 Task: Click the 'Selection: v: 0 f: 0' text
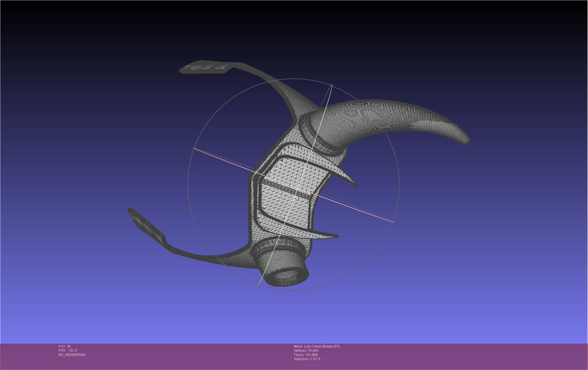[x=307, y=359]
